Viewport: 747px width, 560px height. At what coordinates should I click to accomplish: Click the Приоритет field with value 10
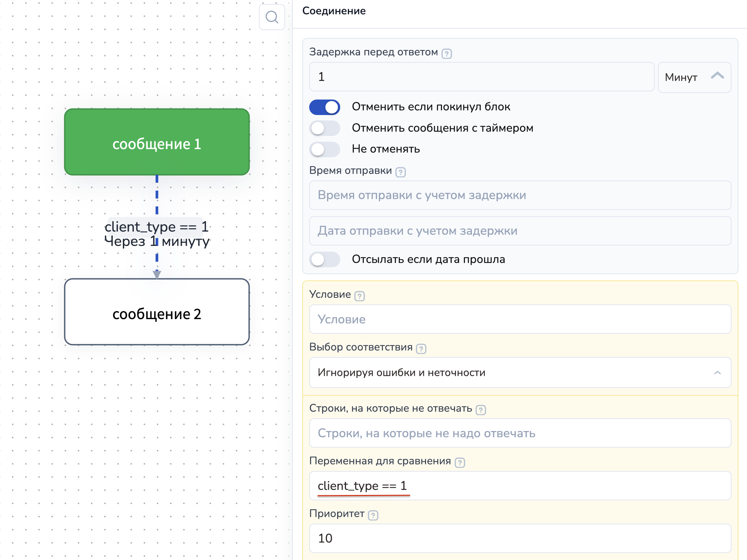pos(520,538)
